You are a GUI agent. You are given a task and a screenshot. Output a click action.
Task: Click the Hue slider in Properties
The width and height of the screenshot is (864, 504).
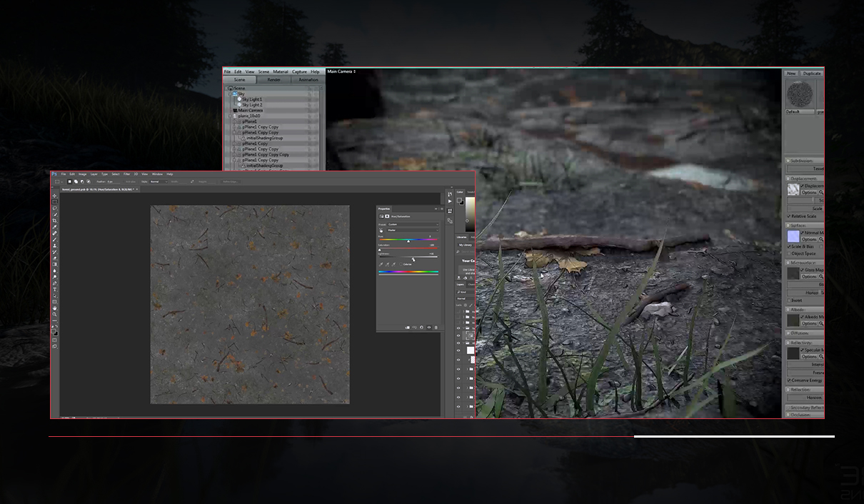click(408, 240)
